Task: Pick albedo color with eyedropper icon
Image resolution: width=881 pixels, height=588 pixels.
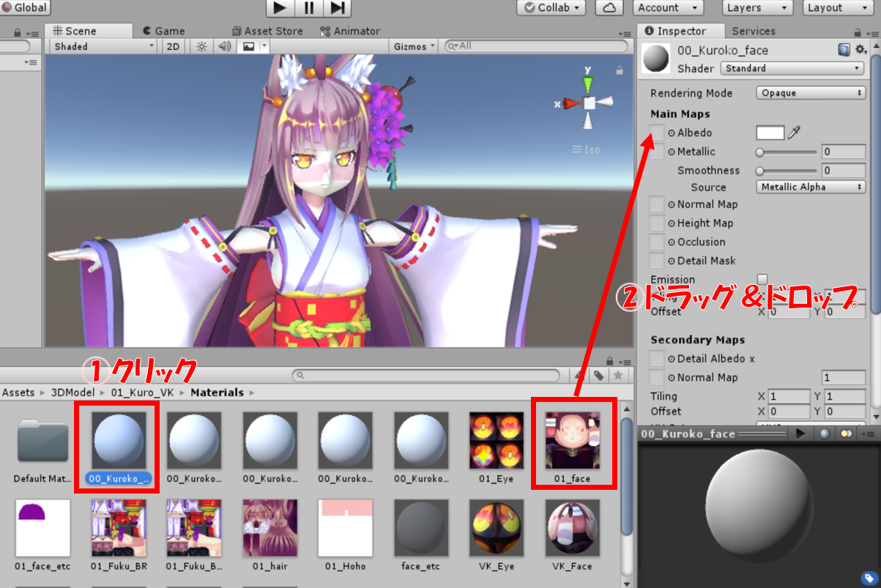Action: point(795,133)
